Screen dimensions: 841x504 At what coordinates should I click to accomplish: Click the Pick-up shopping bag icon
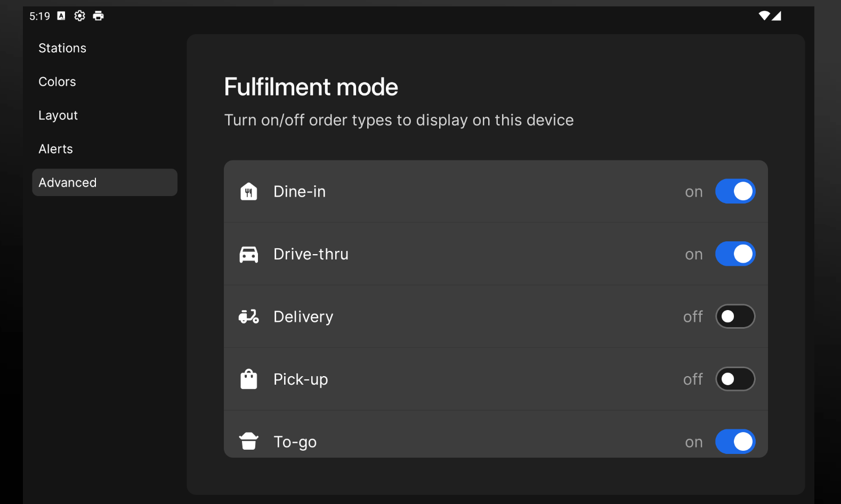[x=248, y=379]
